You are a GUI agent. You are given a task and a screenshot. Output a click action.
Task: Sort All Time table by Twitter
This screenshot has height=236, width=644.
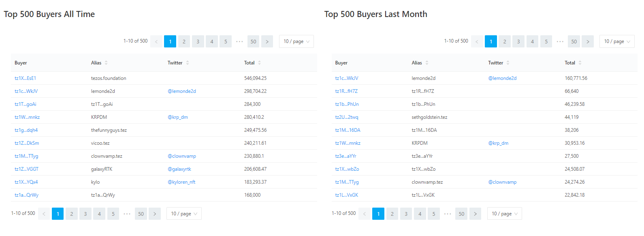click(x=188, y=63)
